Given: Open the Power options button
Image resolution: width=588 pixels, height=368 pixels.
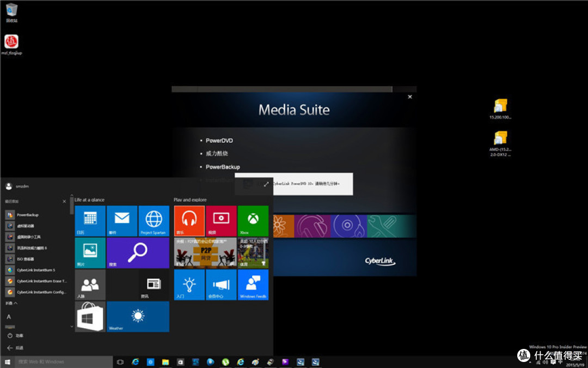Looking at the screenshot, I should tap(15, 335).
